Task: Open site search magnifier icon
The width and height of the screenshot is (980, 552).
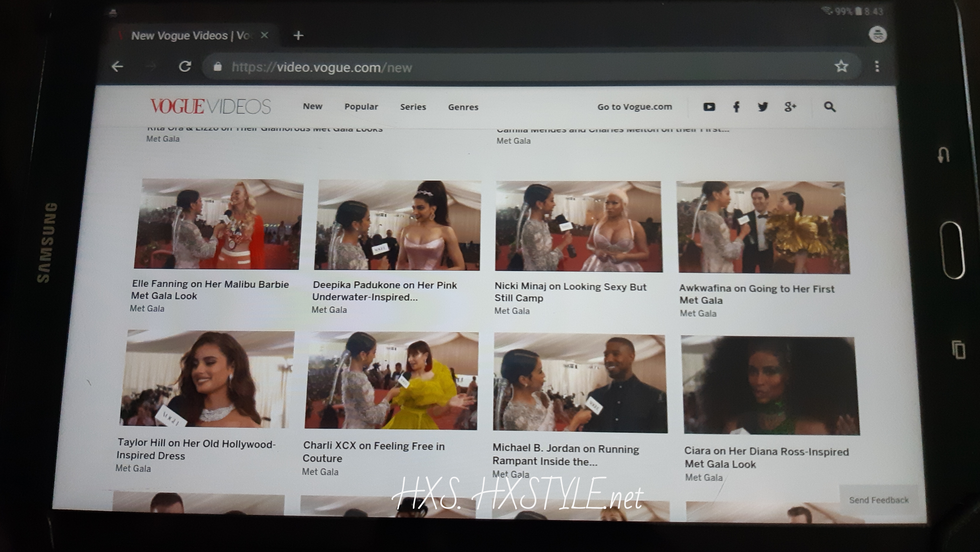Action: pos(830,107)
